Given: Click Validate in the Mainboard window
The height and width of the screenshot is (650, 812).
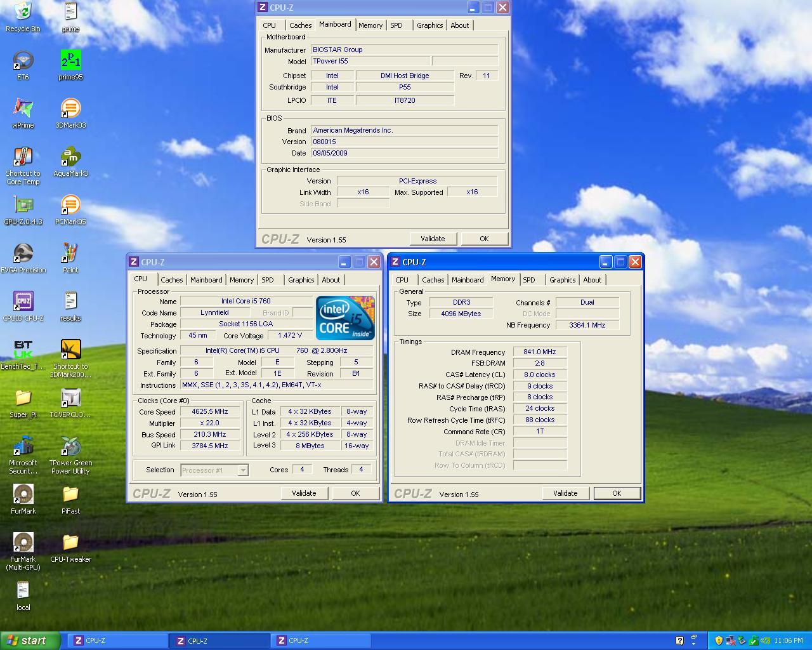Looking at the screenshot, I should click(x=433, y=239).
